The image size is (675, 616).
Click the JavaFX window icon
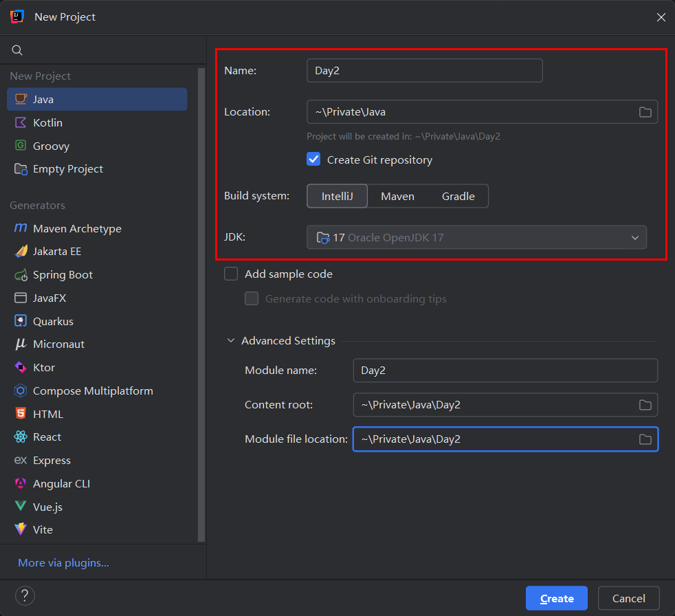[x=21, y=298]
